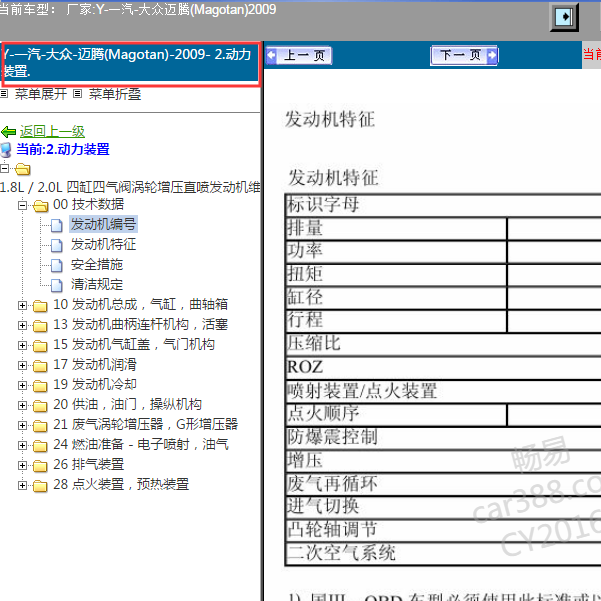Select the 1.8L / 2.0L 四缸四气阀 engine node

[x=130, y=187]
